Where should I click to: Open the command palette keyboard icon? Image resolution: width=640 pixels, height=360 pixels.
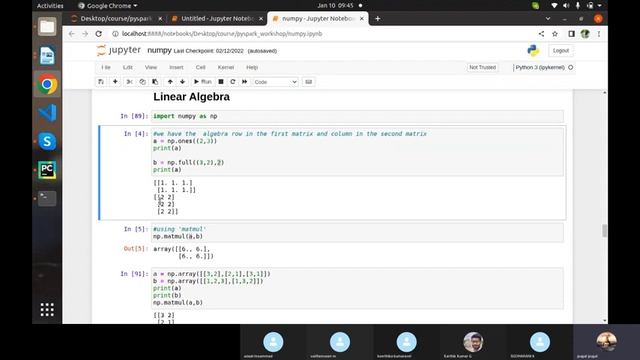309,82
